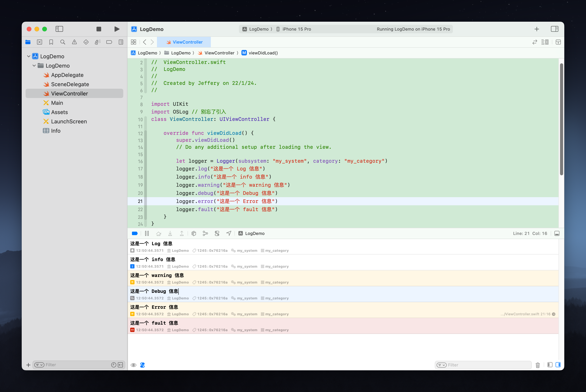The height and width of the screenshot is (392, 586).
Task: Open console filter options dropdown
Action: 441,365
